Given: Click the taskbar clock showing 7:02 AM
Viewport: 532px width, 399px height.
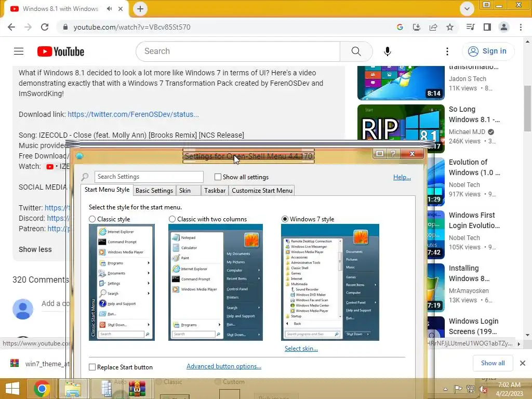Looking at the screenshot, I should [509, 389].
